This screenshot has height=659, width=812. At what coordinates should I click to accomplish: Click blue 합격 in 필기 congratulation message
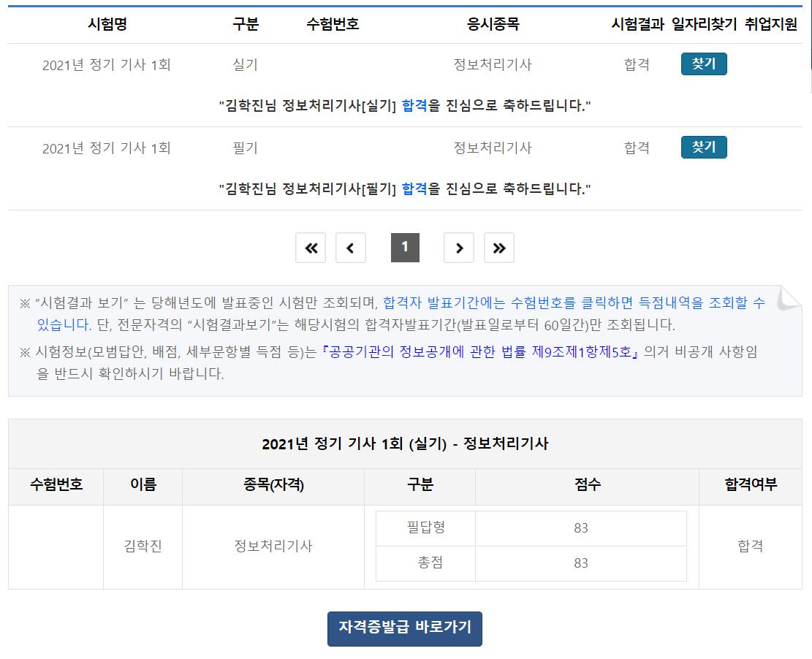(x=414, y=189)
